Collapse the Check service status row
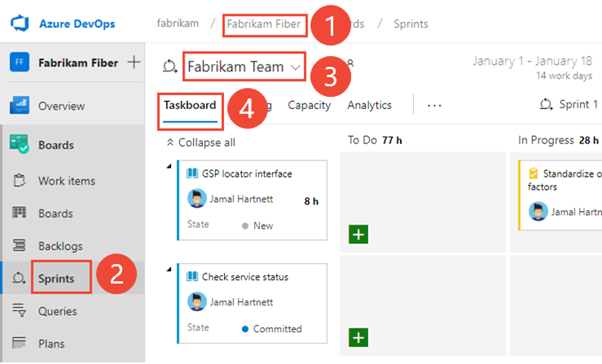 (x=169, y=270)
